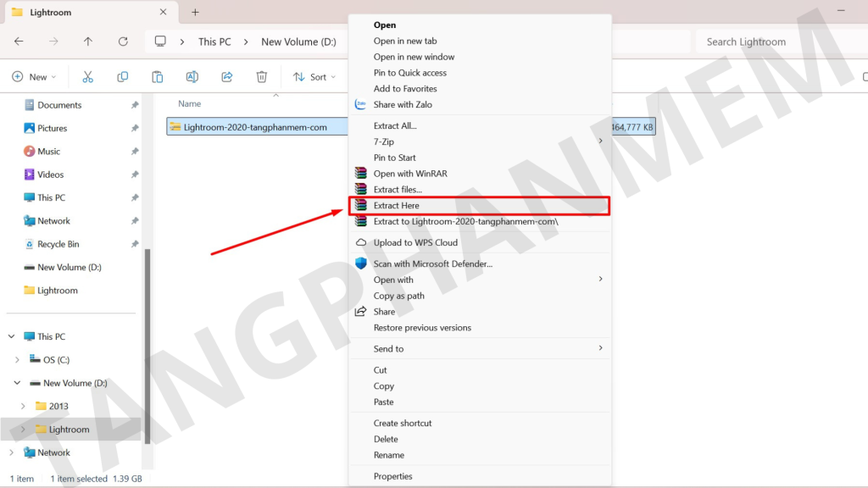
Task: Click the Copy icon in toolbar
Action: click(x=122, y=77)
